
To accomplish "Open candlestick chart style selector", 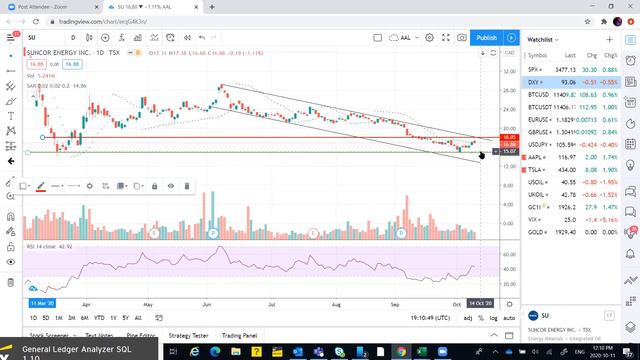I will tap(89, 38).
